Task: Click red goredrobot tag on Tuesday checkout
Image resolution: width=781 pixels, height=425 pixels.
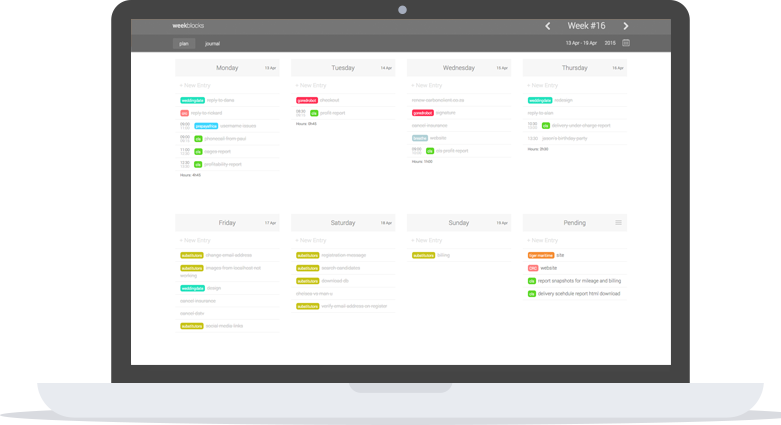Action: (x=307, y=100)
